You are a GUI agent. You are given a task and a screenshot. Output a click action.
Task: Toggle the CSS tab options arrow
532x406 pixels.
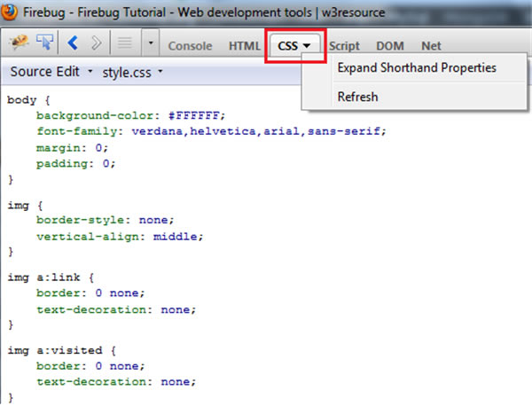coord(307,46)
